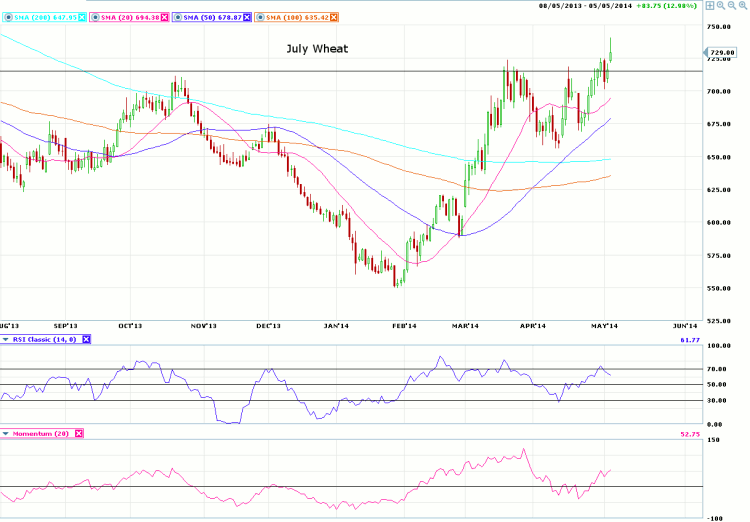Collapse the RSI Classic panel using its triangle
Image resolution: width=750 pixels, height=522 pixels.
(x=5, y=340)
